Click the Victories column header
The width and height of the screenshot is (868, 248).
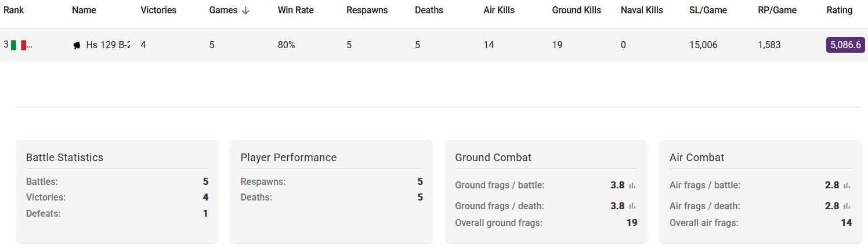tap(158, 10)
